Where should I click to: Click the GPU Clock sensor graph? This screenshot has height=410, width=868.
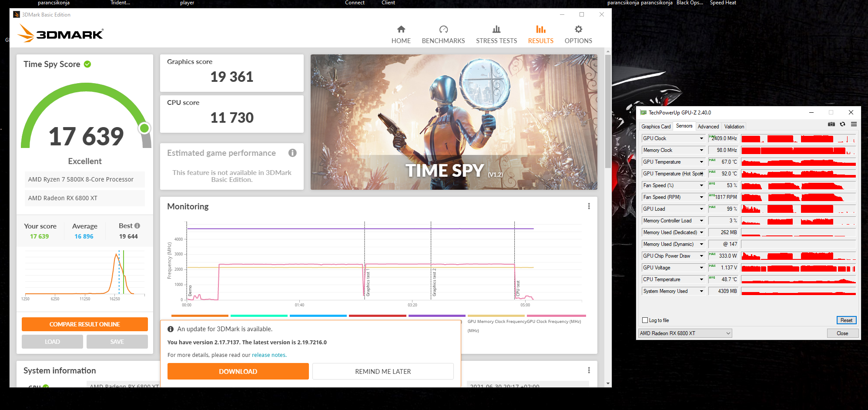tap(798, 138)
